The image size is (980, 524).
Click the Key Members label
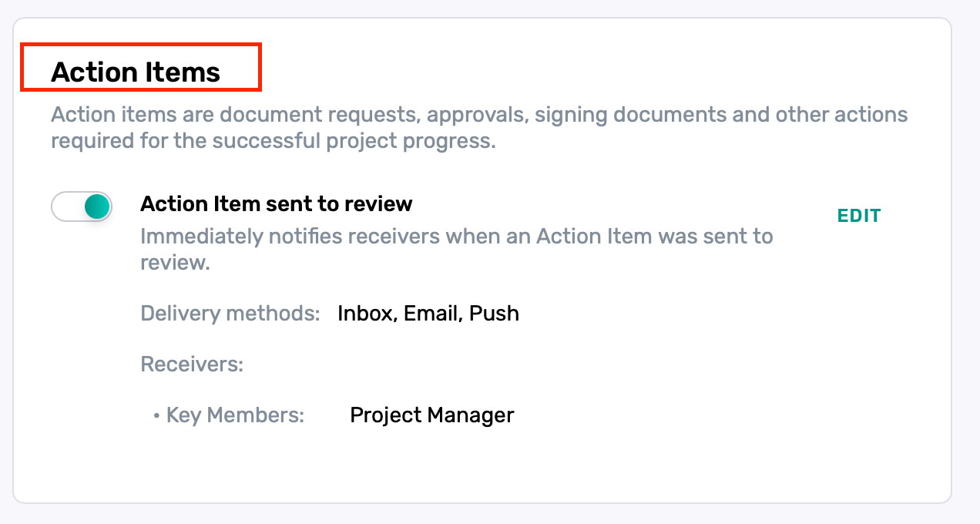[x=236, y=415]
